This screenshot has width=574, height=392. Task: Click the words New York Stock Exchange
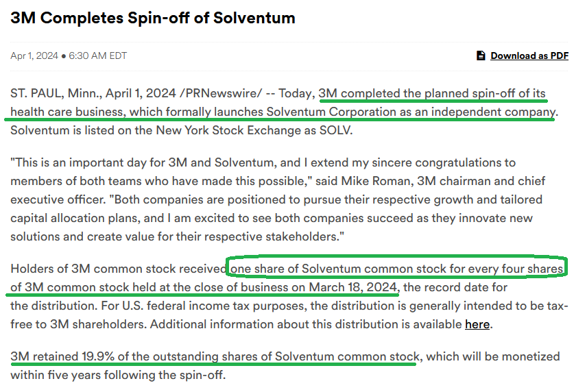236,130
